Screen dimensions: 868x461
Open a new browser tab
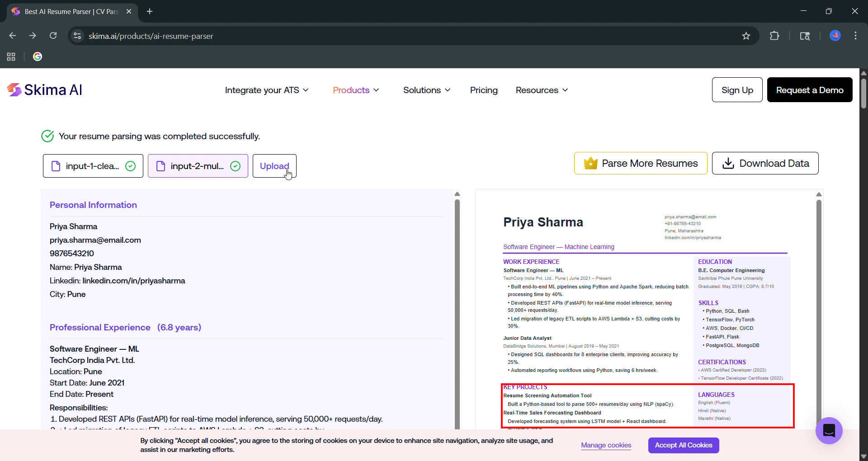150,11
